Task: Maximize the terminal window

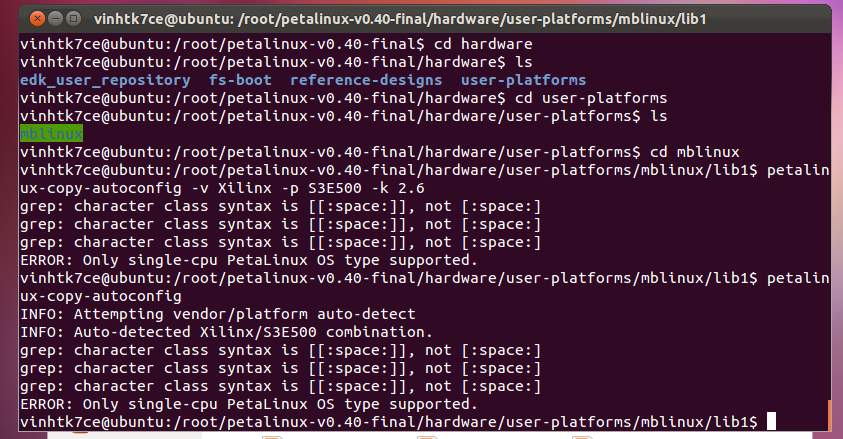Action: point(74,20)
